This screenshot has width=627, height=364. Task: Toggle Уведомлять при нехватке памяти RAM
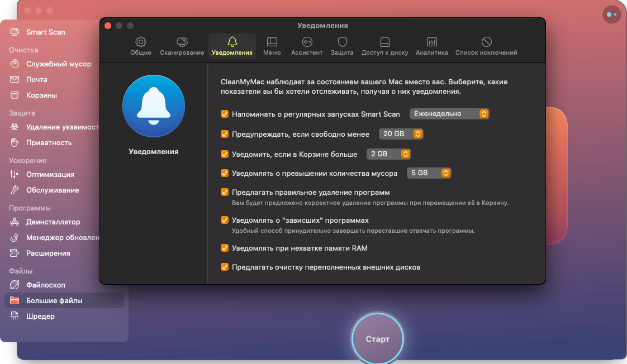click(x=225, y=248)
